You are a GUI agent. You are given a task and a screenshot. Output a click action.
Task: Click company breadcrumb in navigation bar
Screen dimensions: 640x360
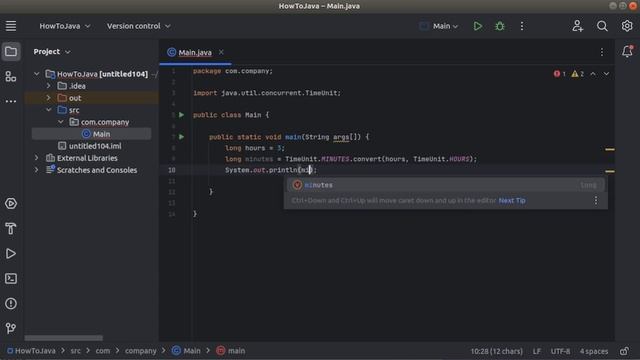[141, 351]
